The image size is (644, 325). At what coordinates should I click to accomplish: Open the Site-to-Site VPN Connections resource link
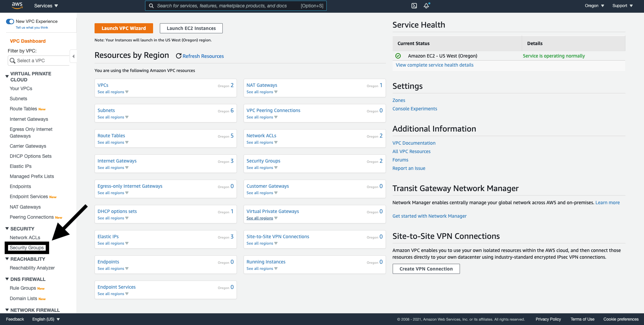coord(278,237)
